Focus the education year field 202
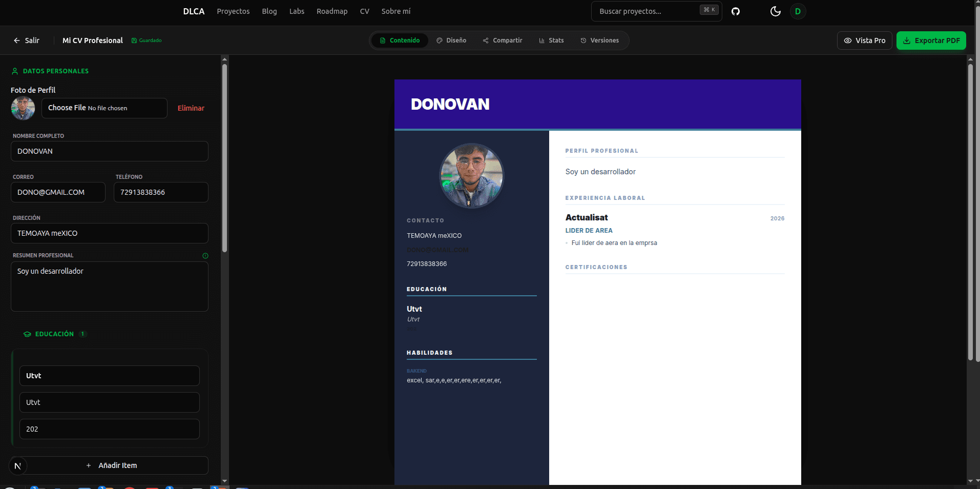980x489 pixels. [x=110, y=429]
